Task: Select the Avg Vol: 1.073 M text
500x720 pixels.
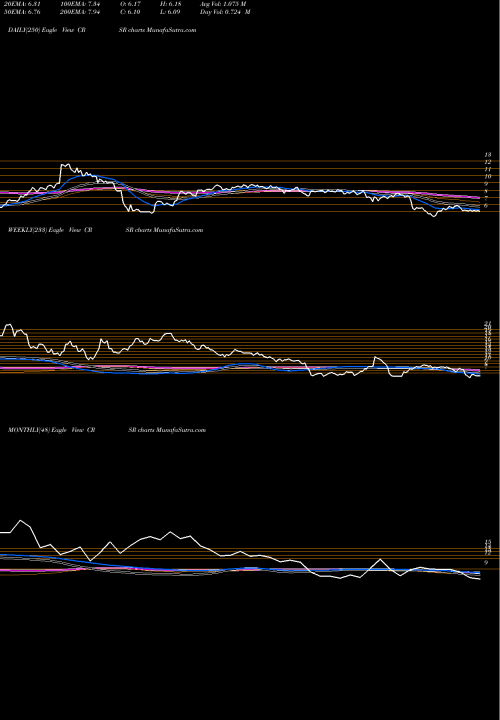Action: tap(223, 4)
